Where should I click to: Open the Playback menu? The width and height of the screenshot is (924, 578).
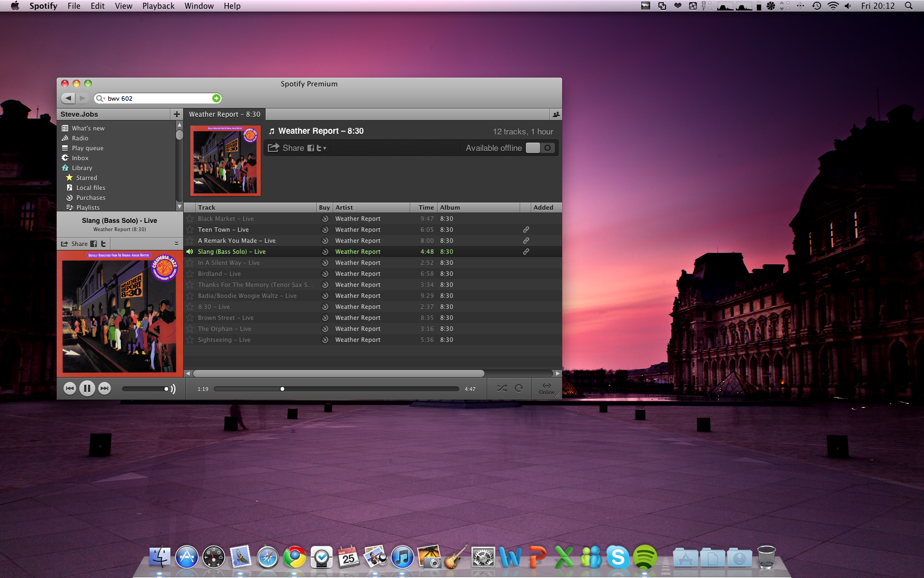158,6
